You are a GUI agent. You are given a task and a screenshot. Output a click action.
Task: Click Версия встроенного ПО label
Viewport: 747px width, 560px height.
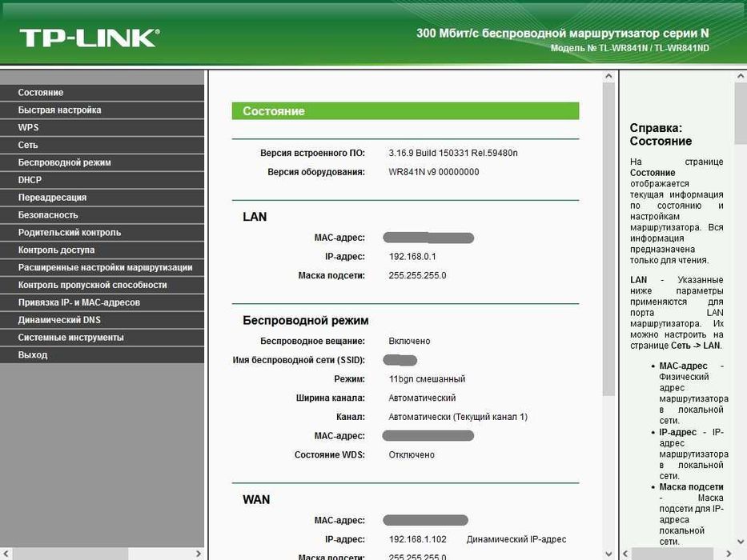point(312,153)
